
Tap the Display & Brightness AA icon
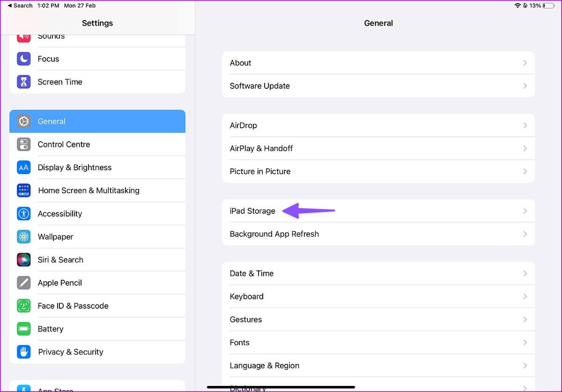24,167
